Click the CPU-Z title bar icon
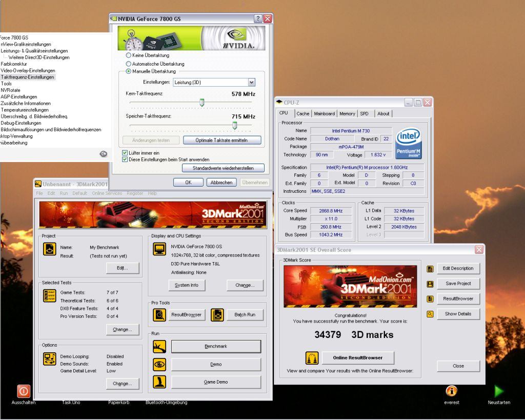This screenshot has width=525, height=420. [x=279, y=102]
